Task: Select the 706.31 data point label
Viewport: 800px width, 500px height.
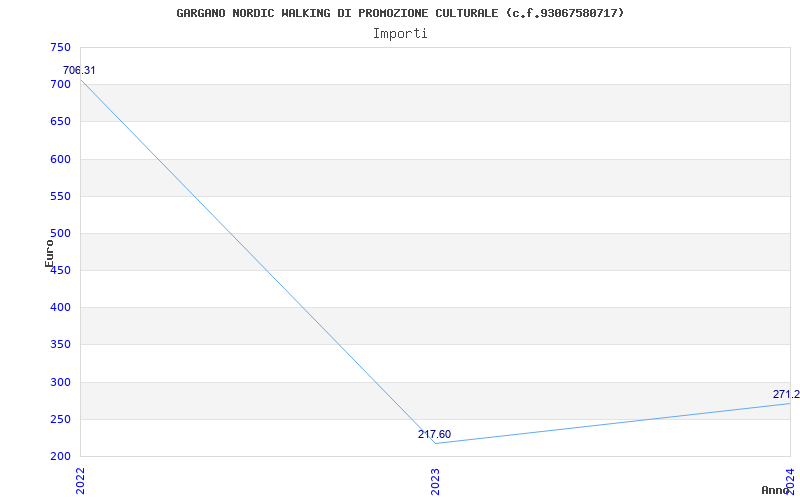Action: pos(79,70)
